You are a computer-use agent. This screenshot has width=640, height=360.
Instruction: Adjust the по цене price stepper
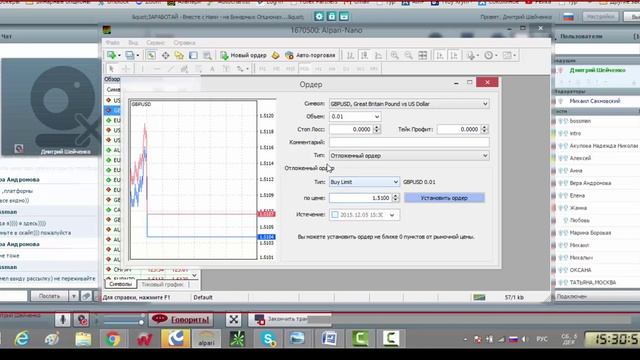tap(396, 198)
